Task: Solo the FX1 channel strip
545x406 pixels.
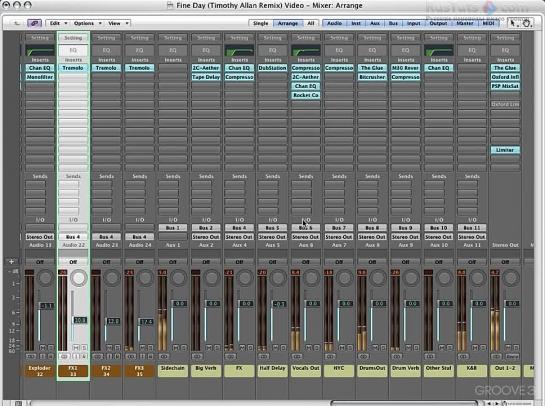Action: tap(84, 347)
